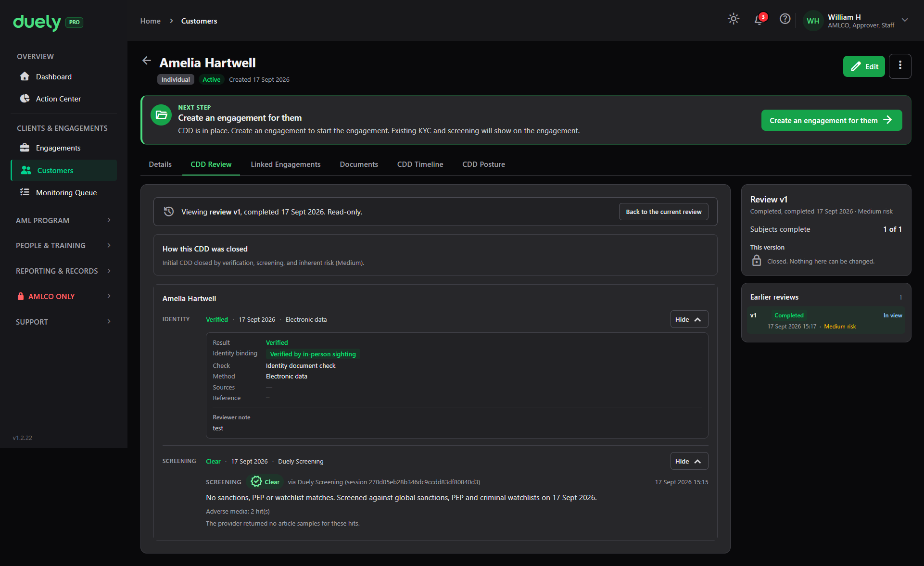Click the closed padlock icon in Review v1
This screenshot has height=566, width=924.
coord(757,261)
